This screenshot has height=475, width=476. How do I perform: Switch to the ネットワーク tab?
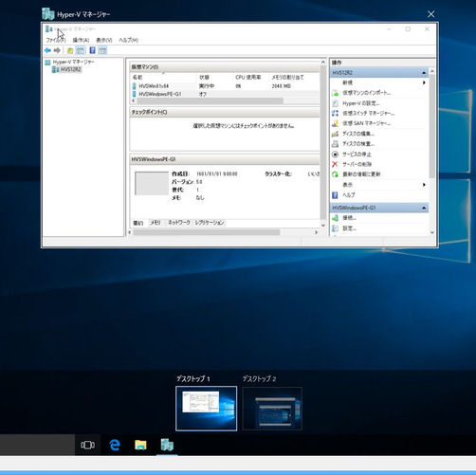(x=179, y=223)
